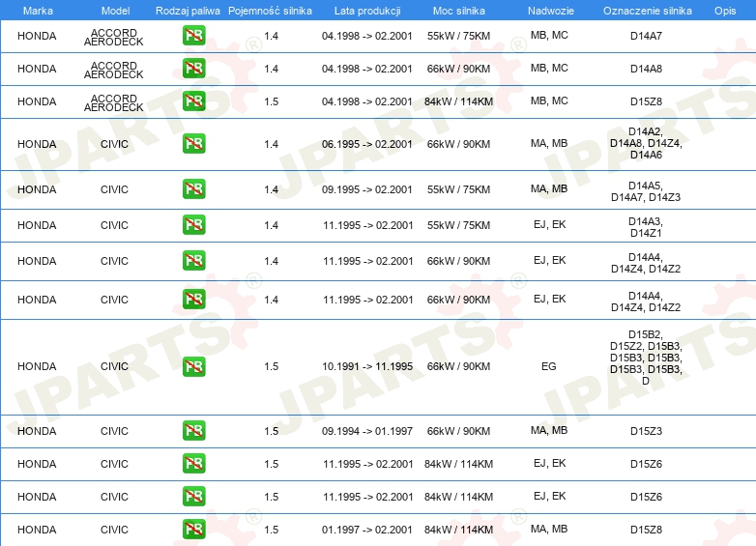Click MA, MB body cell in 06.1995 row
Viewport: 756px width, 546px height.
point(549,143)
